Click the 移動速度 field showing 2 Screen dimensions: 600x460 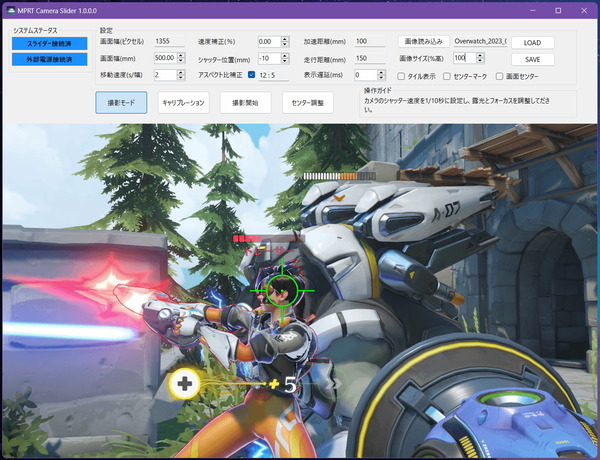point(165,75)
